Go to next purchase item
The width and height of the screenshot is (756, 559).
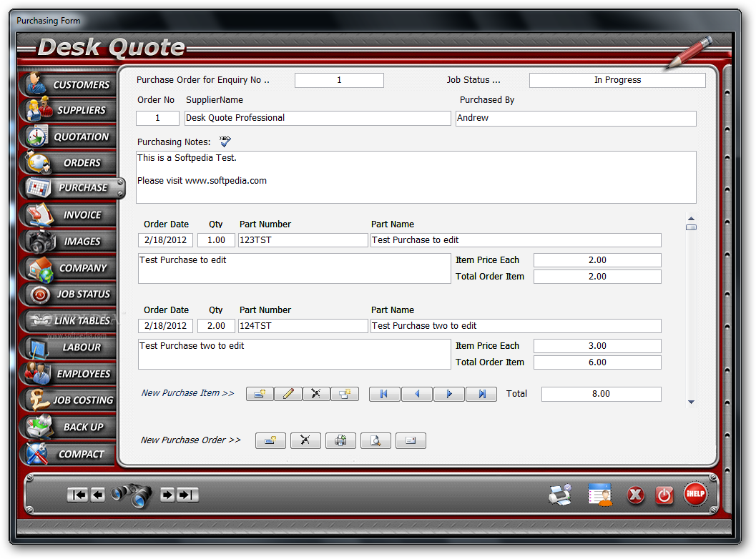449,394
